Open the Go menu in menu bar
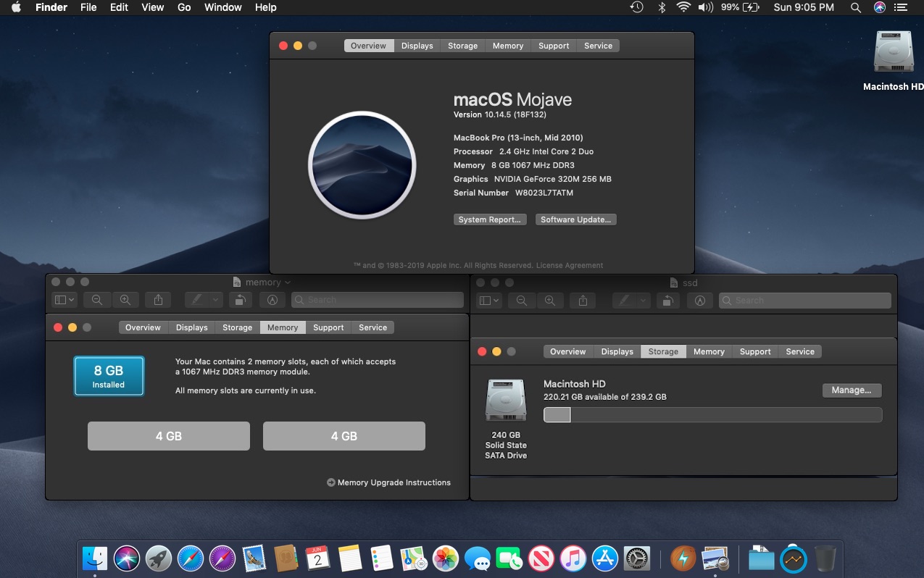This screenshot has width=924, height=578. (184, 7)
